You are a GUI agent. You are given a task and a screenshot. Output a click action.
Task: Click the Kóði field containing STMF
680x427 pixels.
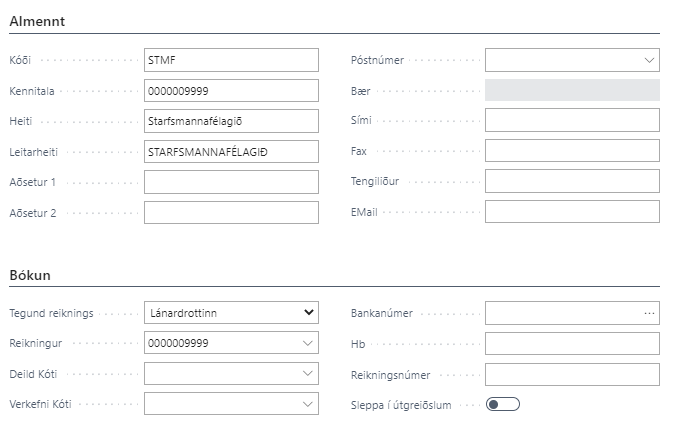click(230, 60)
